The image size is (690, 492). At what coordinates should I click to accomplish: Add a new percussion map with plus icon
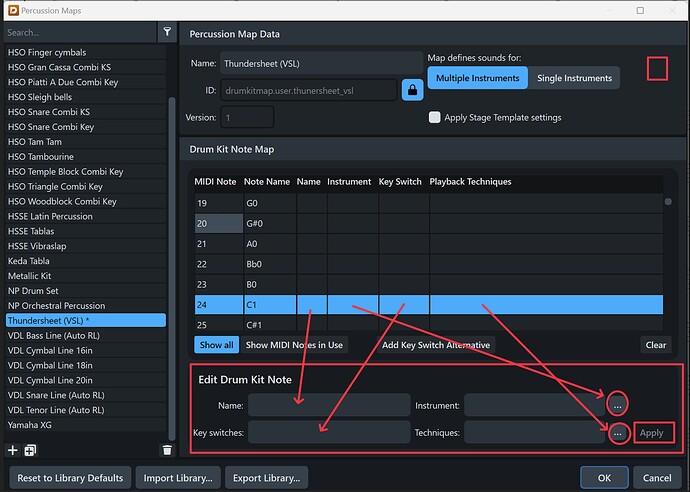pos(13,450)
